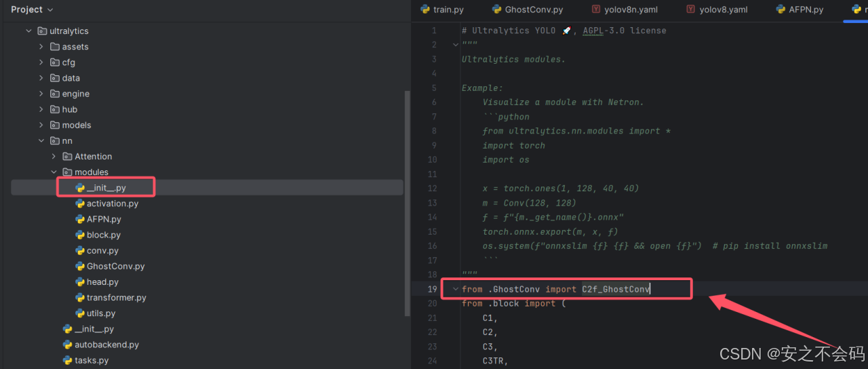The height and width of the screenshot is (369, 868).
Task: Open head.py in project tree
Action: click(102, 281)
